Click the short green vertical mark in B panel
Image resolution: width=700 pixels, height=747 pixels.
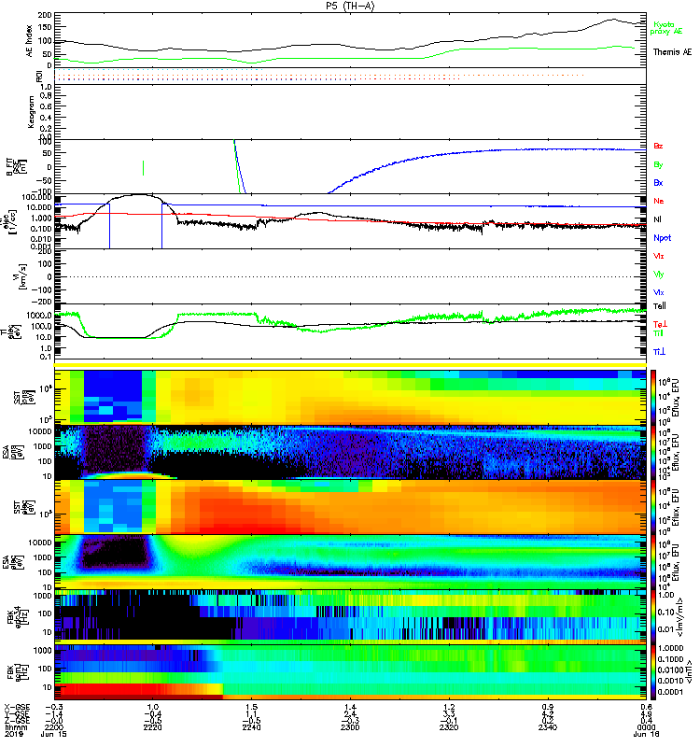(144, 168)
